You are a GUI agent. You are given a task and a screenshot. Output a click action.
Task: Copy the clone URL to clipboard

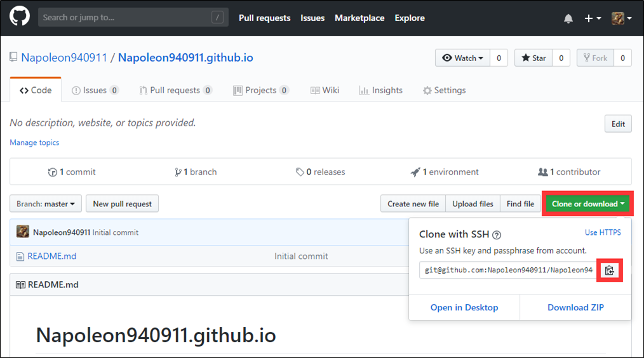[610, 270]
